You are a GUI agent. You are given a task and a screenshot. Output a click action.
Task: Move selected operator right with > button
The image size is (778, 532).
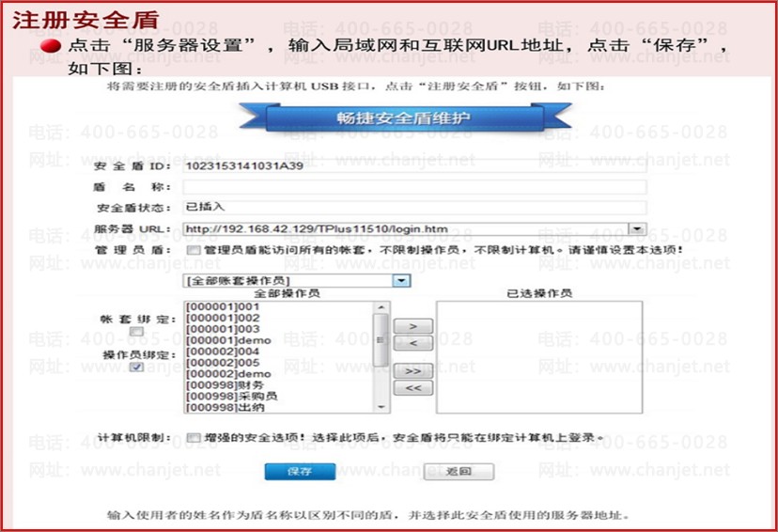412,326
